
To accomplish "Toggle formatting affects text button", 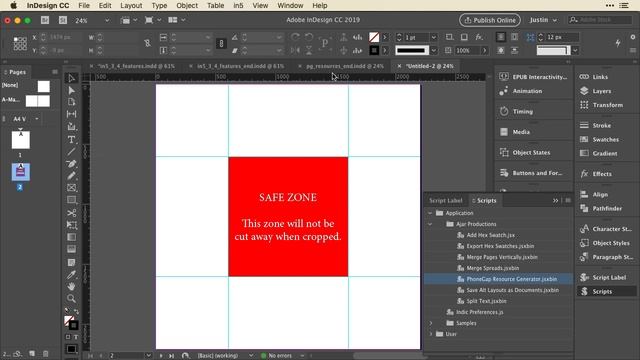I will coord(76,337).
